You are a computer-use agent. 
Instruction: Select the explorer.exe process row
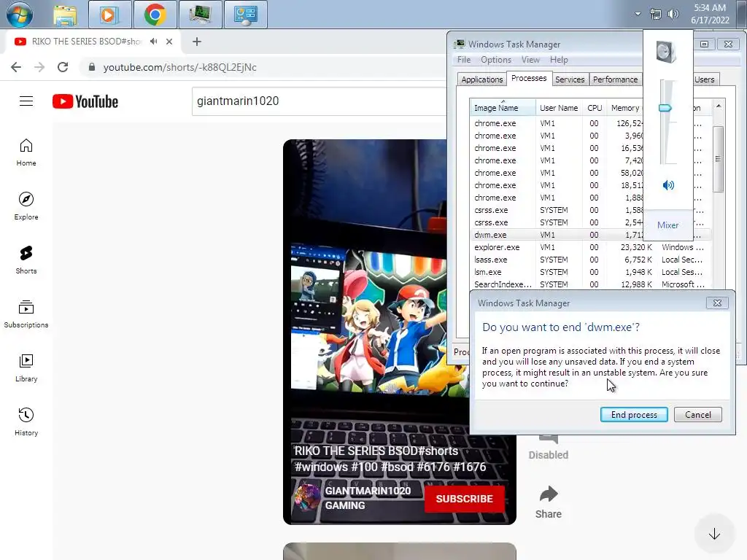tap(591, 247)
